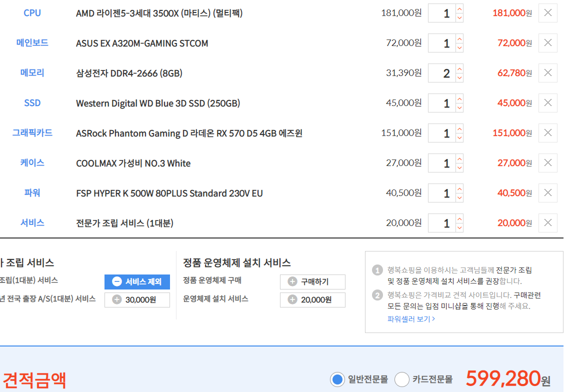Increase 메인보드 quantity with the up arrow
The height and width of the screenshot is (392, 570).
coord(459,38)
